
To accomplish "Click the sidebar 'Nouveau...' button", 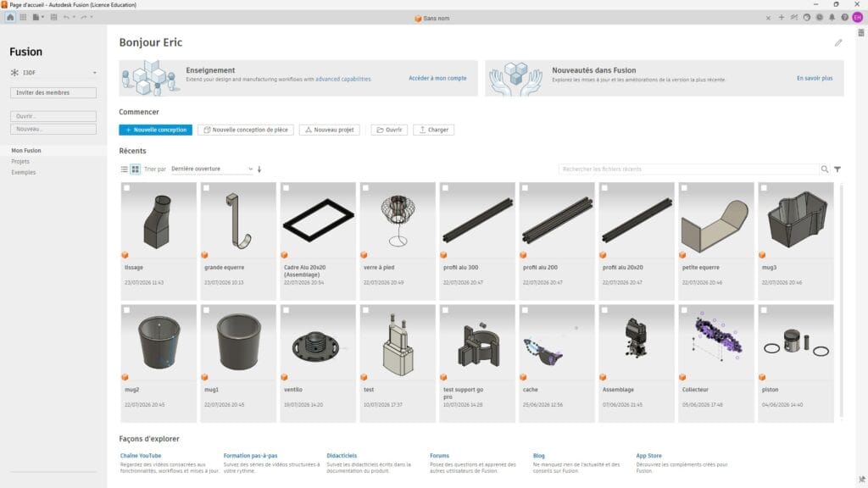I will pyautogui.click(x=53, y=129).
